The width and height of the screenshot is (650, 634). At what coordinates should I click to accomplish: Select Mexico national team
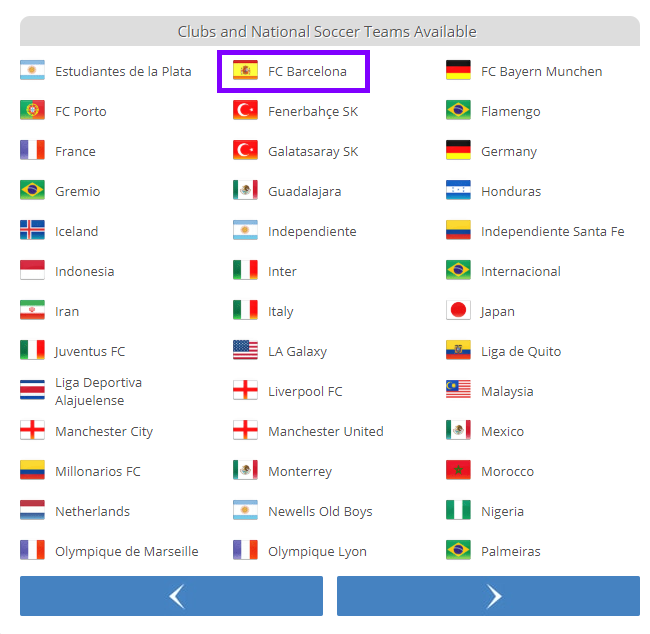coord(502,432)
